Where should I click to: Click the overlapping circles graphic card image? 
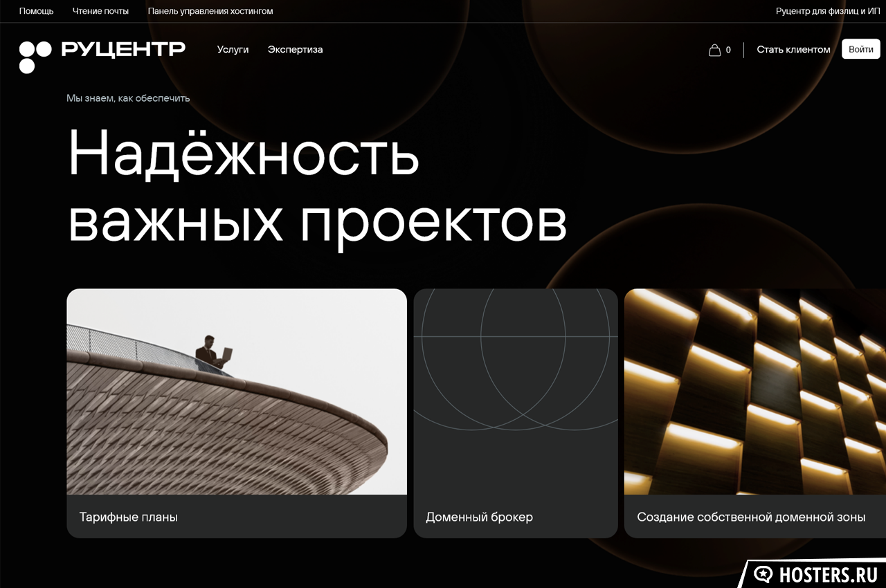pyautogui.click(x=516, y=392)
